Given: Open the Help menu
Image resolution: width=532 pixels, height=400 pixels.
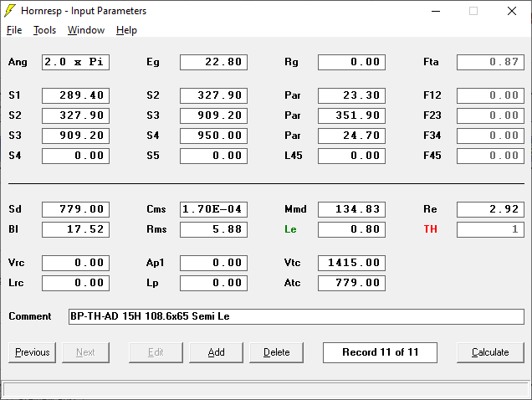Looking at the screenshot, I should [126, 30].
